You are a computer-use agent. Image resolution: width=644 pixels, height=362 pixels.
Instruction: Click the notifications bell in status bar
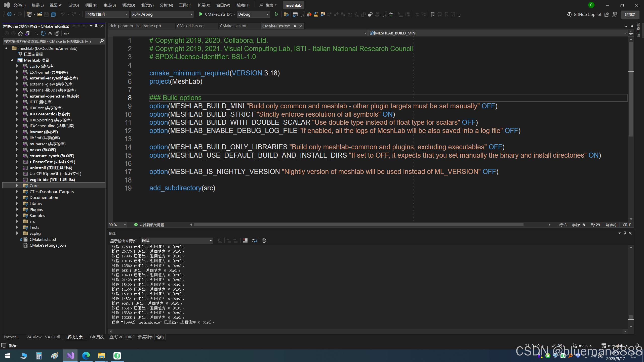pos(637,346)
